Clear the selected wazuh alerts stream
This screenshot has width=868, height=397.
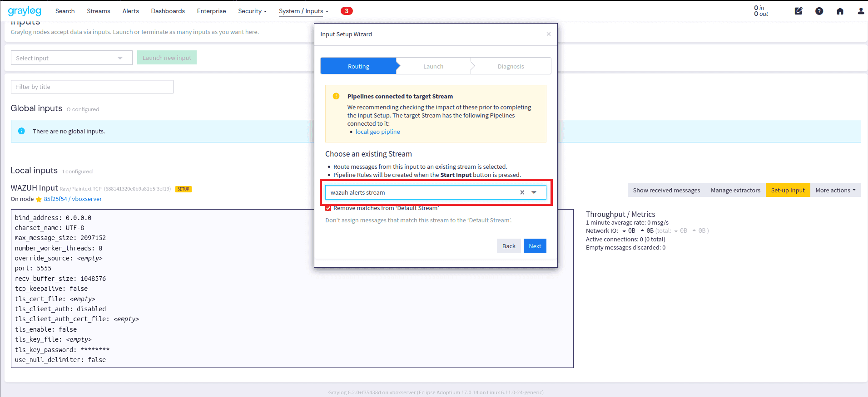[x=522, y=192]
